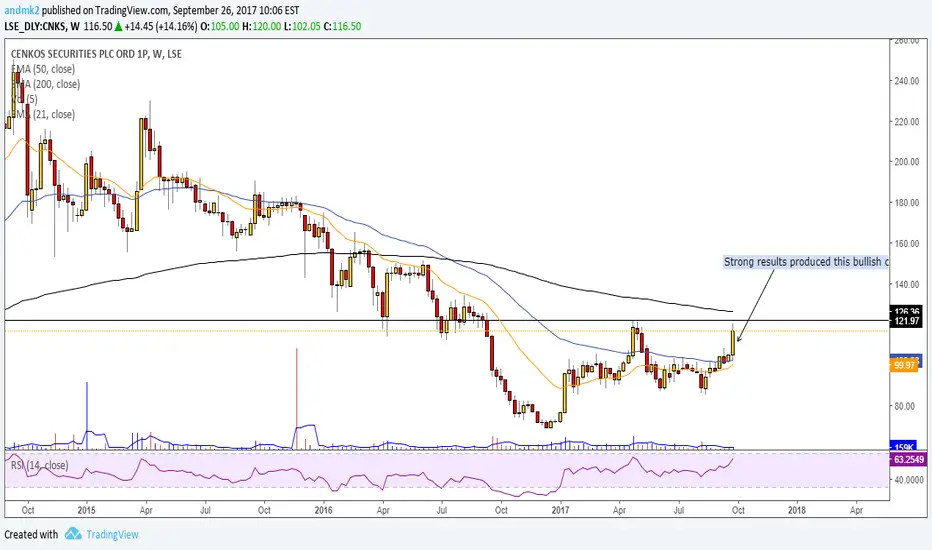The height and width of the screenshot is (550, 932).
Task: Click the 240.00 price axis label
Action: pyautogui.click(x=907, y=81)
